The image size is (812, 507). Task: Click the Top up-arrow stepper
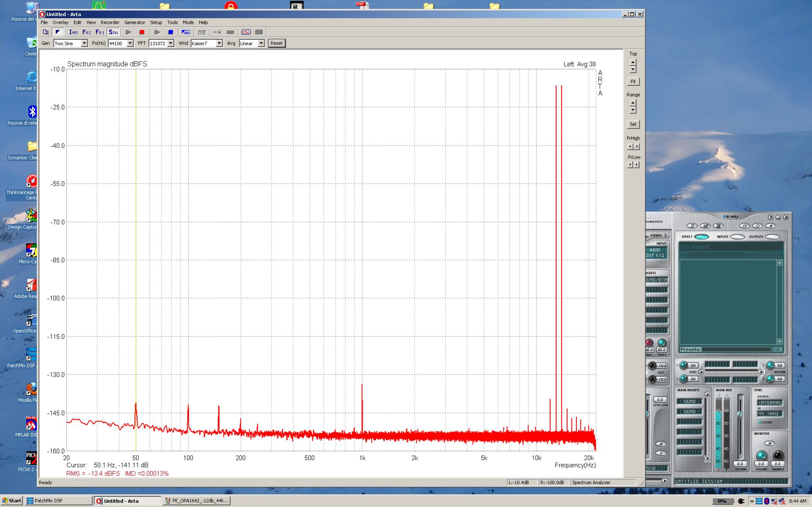pos(633,63)
